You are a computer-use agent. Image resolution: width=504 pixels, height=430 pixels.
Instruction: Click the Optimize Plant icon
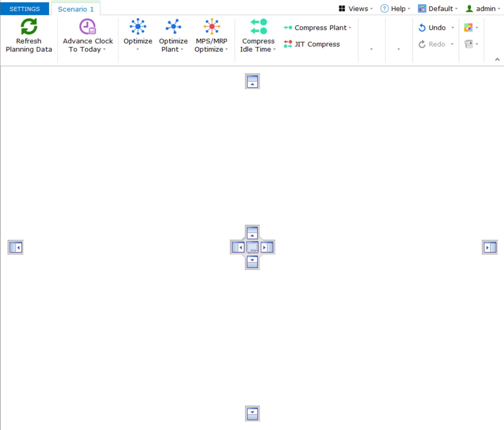173,26
